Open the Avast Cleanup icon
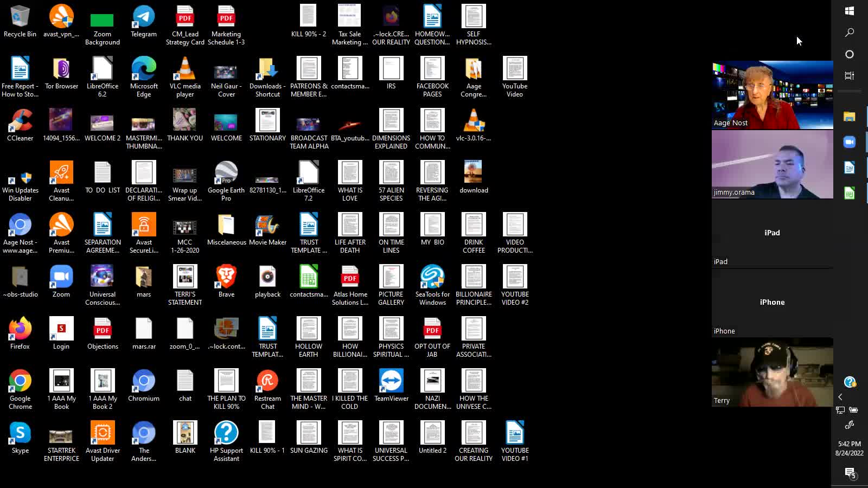 pos(61,182)
